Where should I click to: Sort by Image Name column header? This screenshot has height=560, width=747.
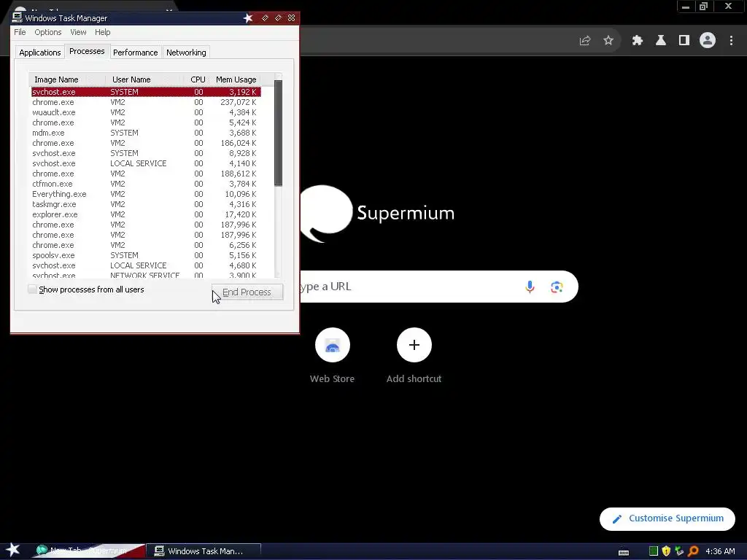pos(68,79)
